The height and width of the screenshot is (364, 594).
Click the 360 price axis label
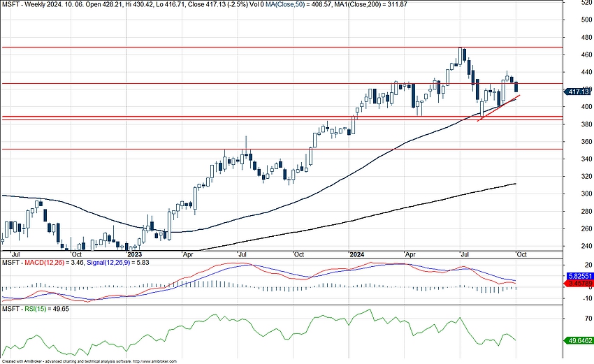586,142
